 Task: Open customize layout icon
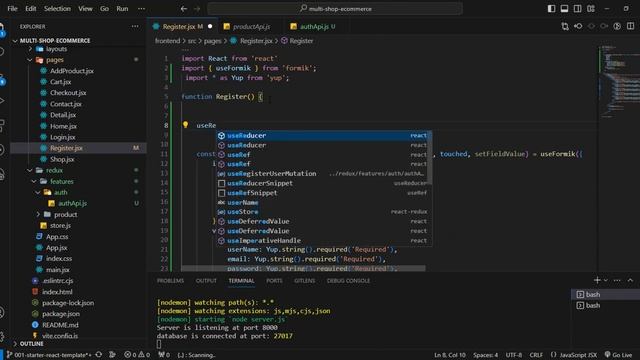pos(591,9)
